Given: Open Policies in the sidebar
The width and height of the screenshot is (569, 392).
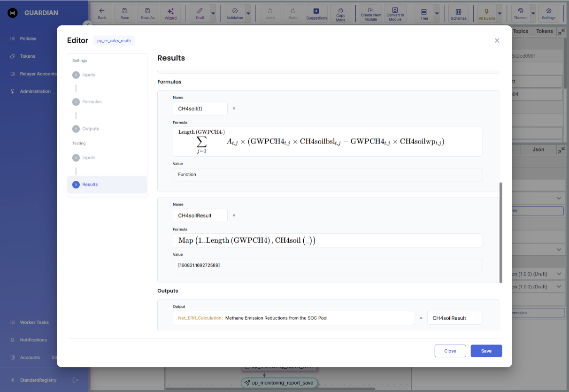Looking at the screenshot, I should (x=28, y=38).
